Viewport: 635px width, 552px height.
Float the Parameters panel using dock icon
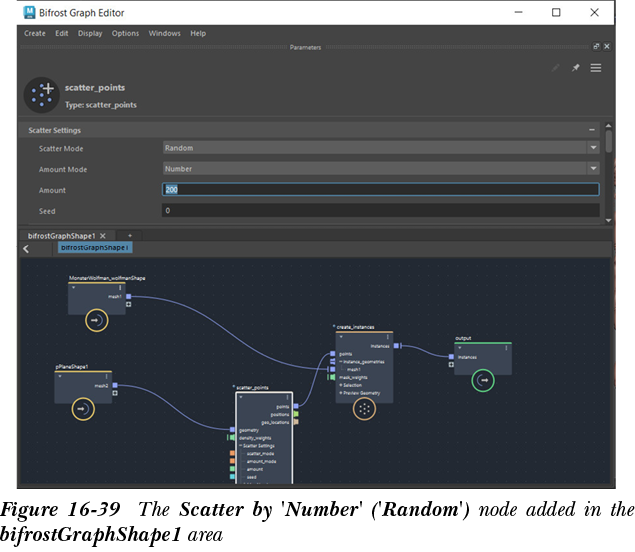(x=596, y=46)
